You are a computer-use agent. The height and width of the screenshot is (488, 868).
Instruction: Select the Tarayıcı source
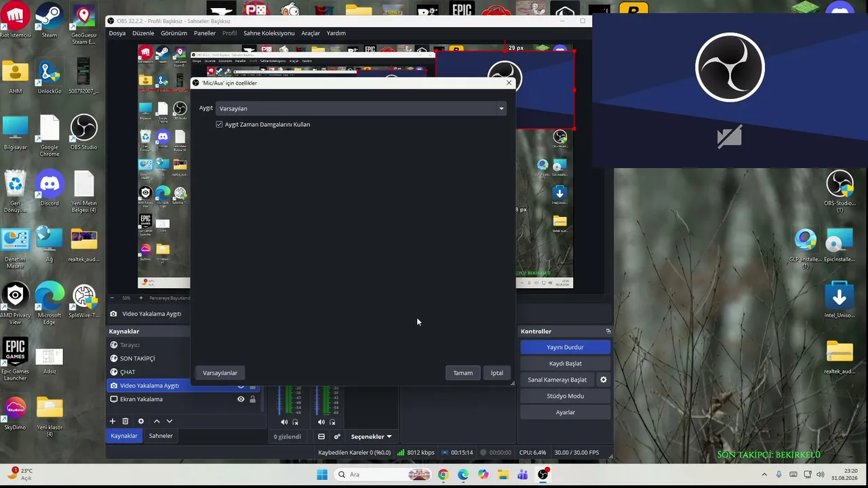click(130, 345)
